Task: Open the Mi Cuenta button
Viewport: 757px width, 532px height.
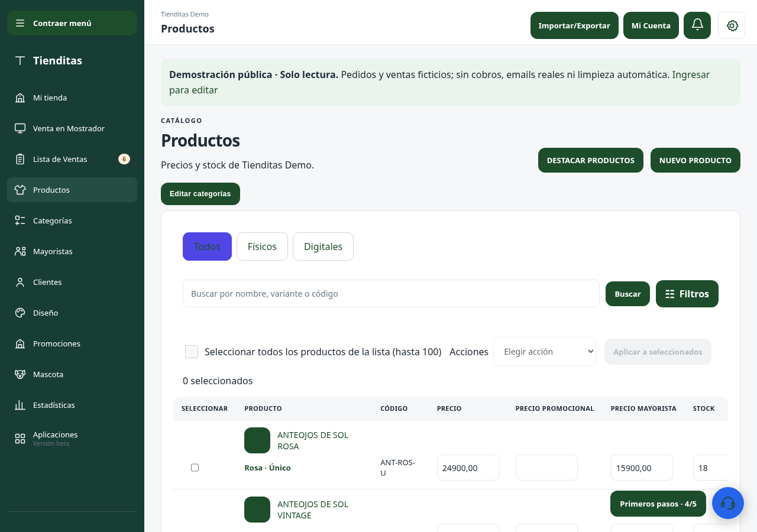Action: [x=651, y=25]
